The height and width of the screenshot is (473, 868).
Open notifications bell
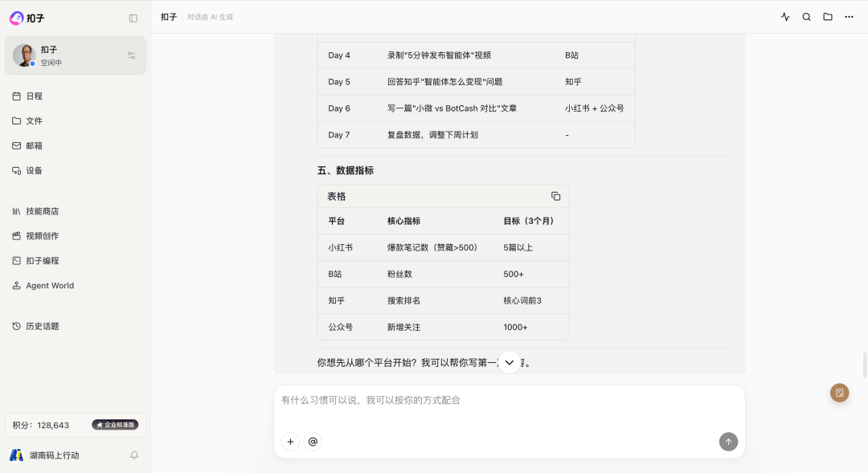point(134,455)
